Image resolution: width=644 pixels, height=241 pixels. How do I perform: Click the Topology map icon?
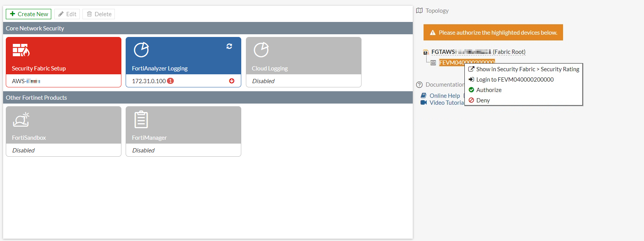419,10
